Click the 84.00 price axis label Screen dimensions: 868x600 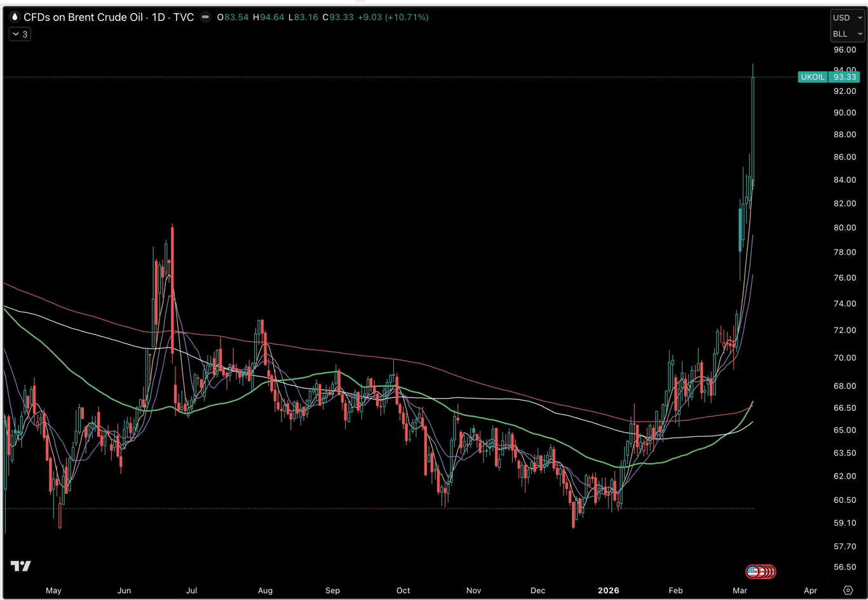(x=845, y=180)
